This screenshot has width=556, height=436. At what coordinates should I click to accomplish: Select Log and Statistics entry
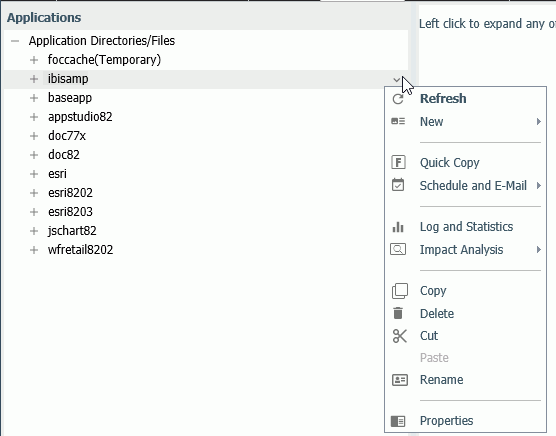[466, 227]
